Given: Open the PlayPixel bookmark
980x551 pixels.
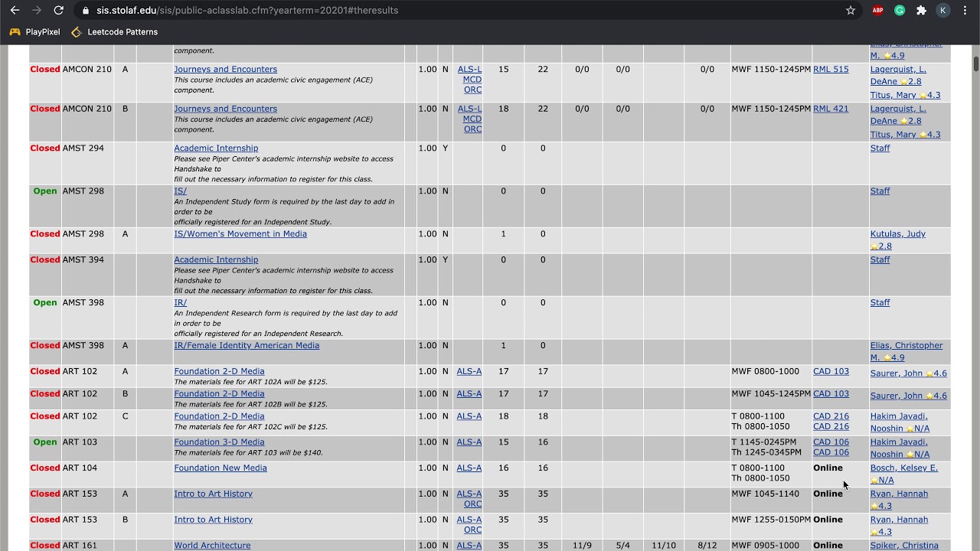Looking at the screenshot, I should [x=34, y=32].
